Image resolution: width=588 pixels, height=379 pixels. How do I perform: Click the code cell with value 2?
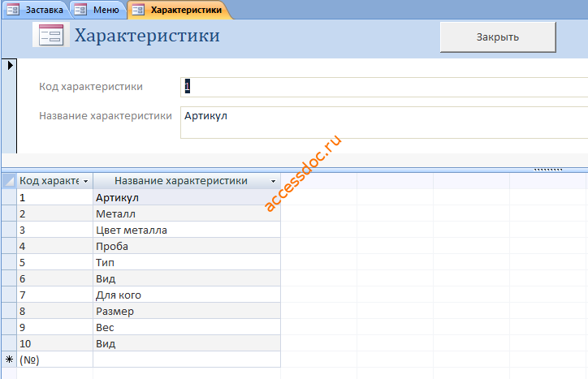54,213
